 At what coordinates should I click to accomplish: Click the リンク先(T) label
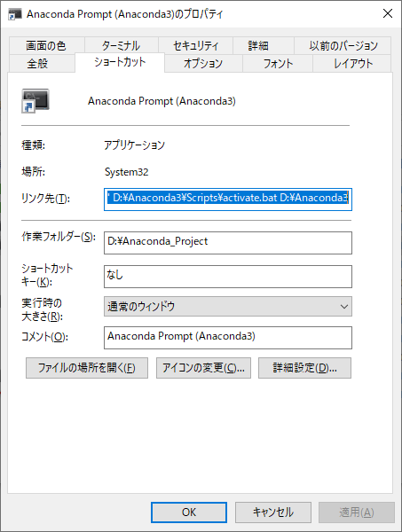pos(45,198)
